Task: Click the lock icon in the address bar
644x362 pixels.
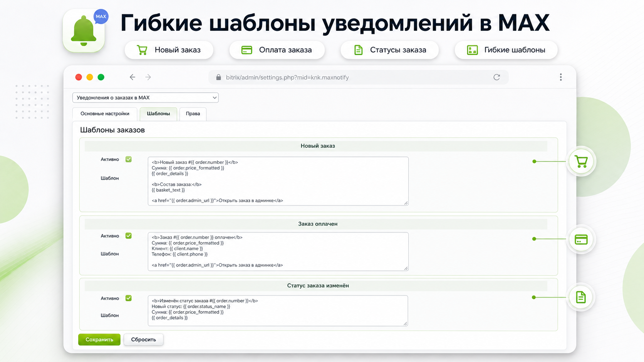Action: pos(218,77)
